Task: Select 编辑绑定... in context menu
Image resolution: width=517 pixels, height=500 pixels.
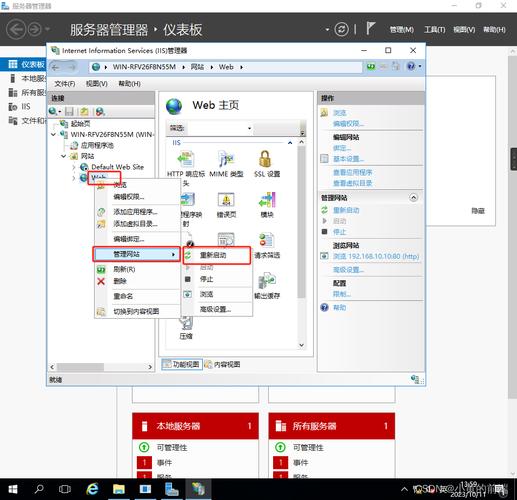Action: click(137, 239)
